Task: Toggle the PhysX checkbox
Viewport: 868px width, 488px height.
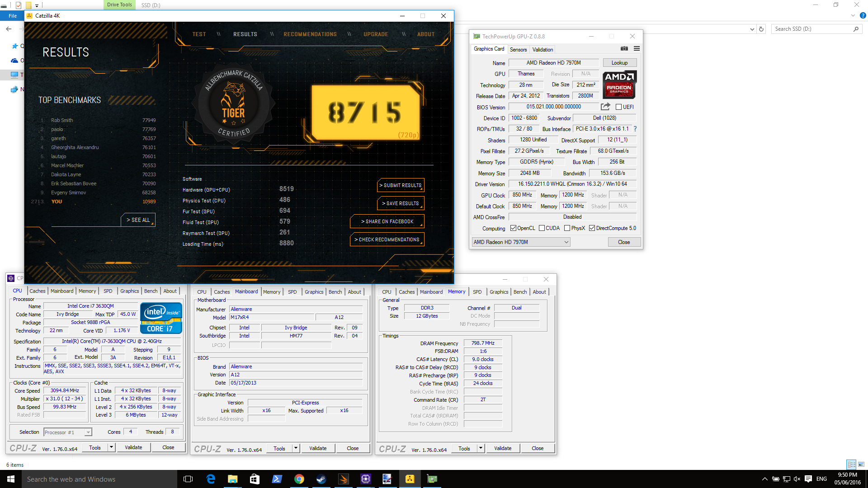Action: [x=567, y=228]
